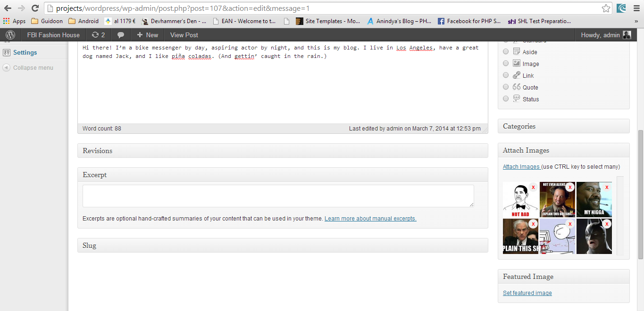The width and height of the screenshot is (644, 311).
Task: Click 'Word count: 88' text
Action: click(102, 129)
